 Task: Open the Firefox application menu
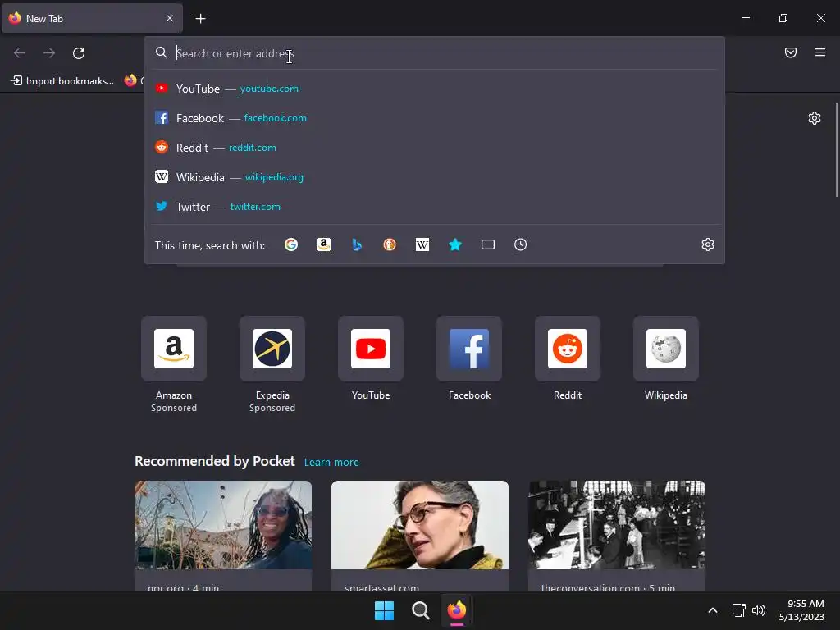[819, 52]
